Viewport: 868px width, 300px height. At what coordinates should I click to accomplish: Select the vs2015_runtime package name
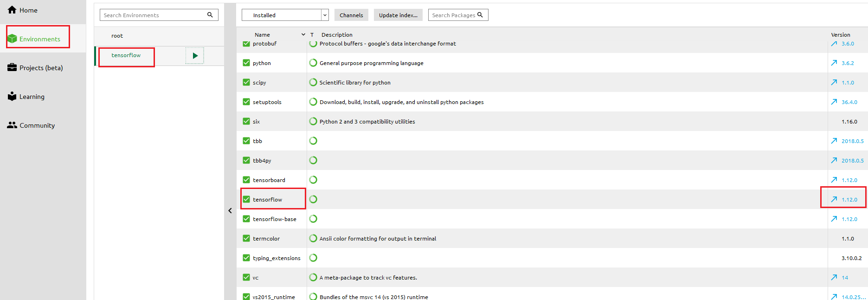274,297
